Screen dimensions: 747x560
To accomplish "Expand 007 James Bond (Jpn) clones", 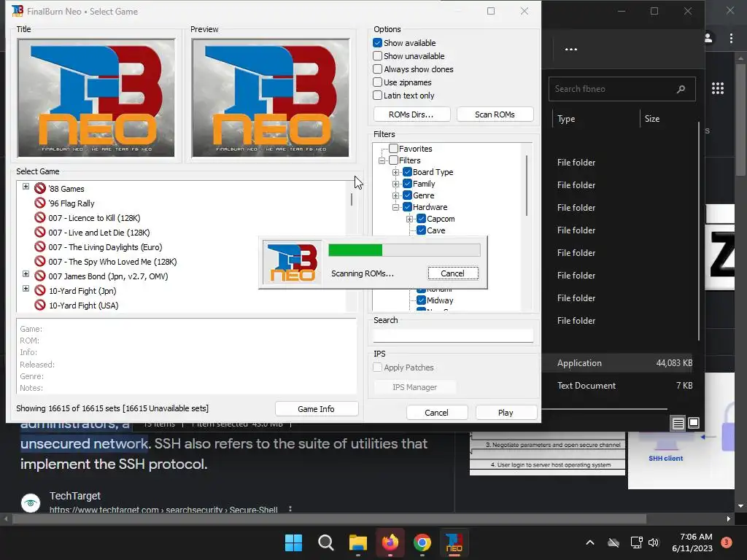I will click(26, 274).
